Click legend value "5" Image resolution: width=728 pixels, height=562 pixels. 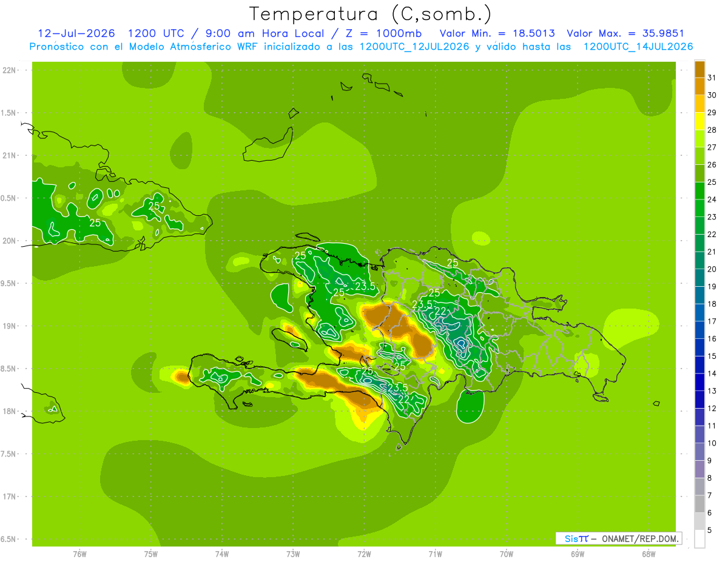(x=710, y=530)
